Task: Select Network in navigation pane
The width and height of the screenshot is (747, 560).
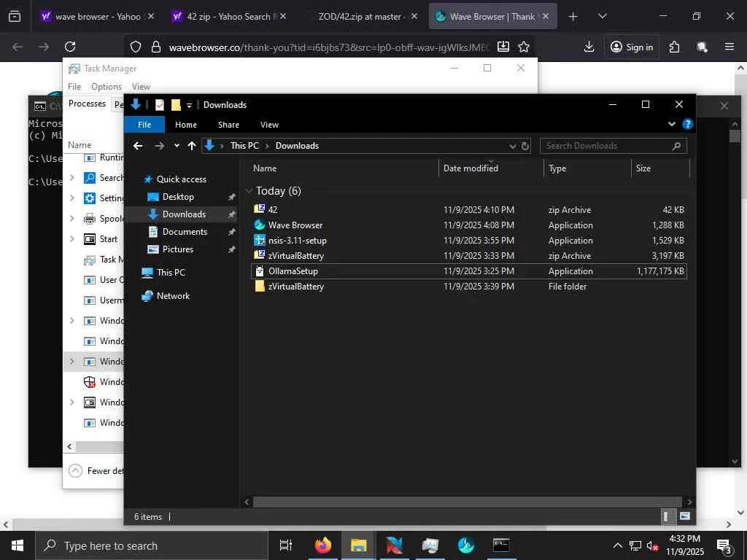Action: 173,296
